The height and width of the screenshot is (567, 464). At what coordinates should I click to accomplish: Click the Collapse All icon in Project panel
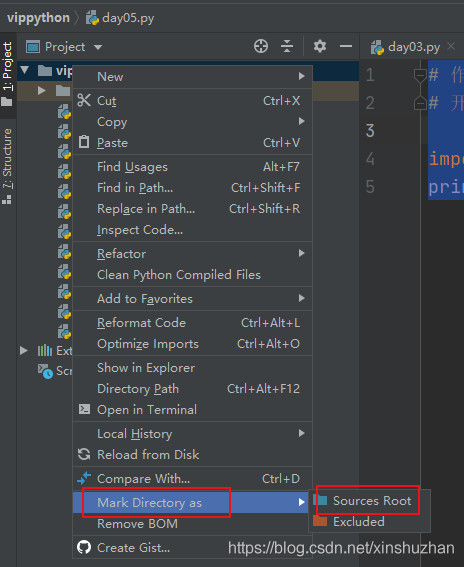pos(287,46)
